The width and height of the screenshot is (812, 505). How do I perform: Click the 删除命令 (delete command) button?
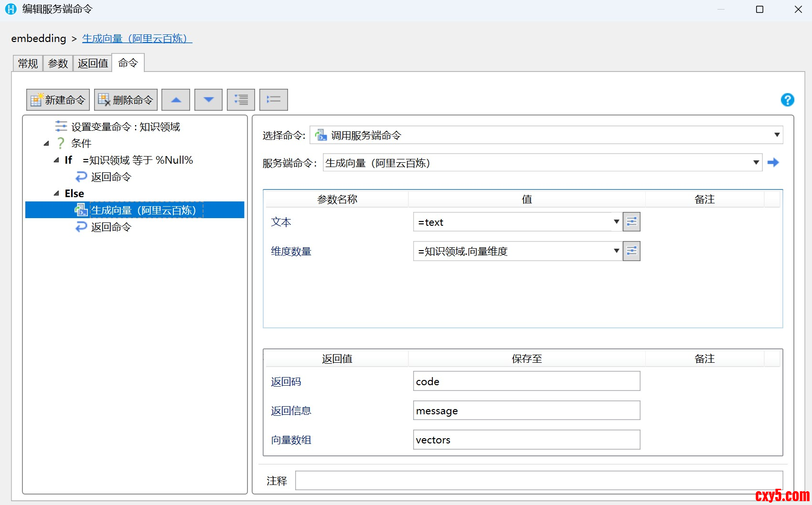pyautogui.click(x=126, y=100)
